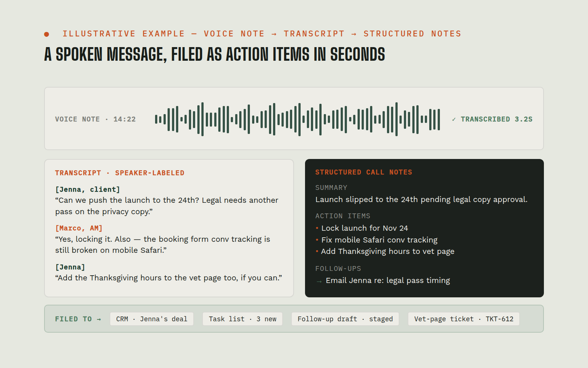Click the Filed To label
The width and height of the screenshot is (588, 368).
pos(73,319)
